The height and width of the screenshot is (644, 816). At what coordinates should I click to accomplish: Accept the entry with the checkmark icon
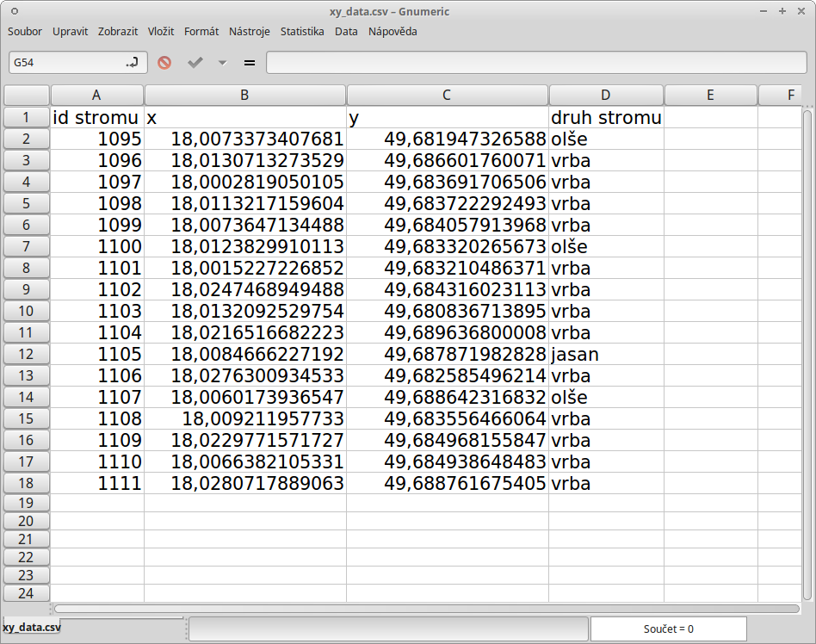(x=195, y=63)
